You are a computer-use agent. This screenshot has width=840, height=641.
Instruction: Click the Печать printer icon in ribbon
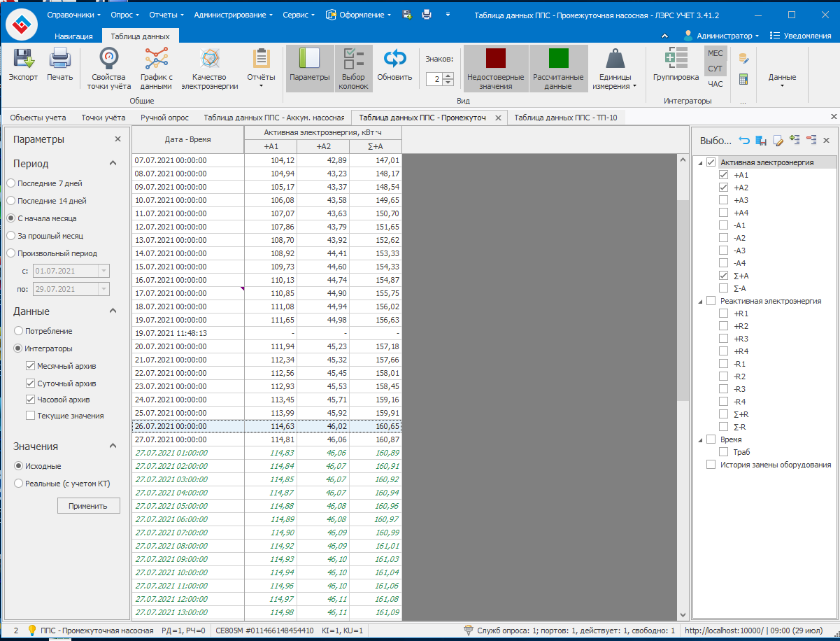(x=59, y=59)
